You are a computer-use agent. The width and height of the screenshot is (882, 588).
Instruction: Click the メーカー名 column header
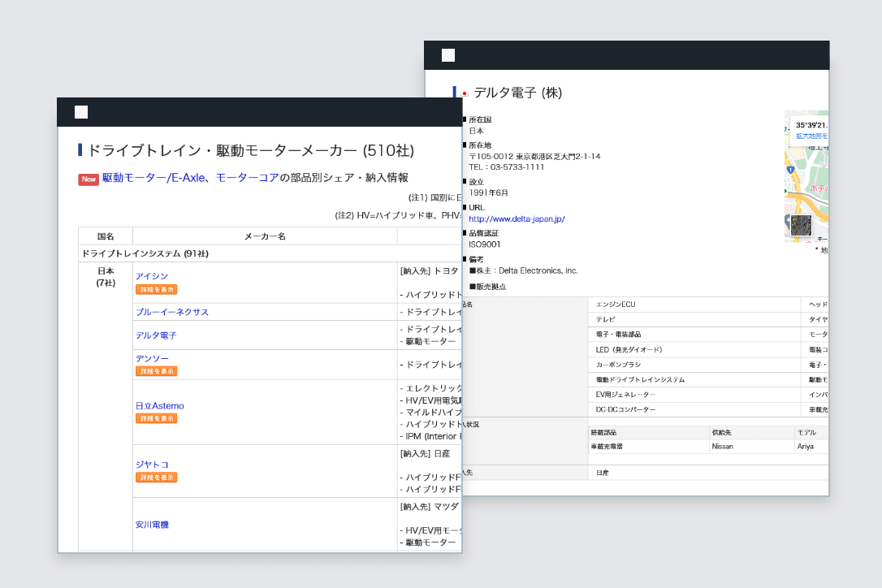(x=265, y=236)
